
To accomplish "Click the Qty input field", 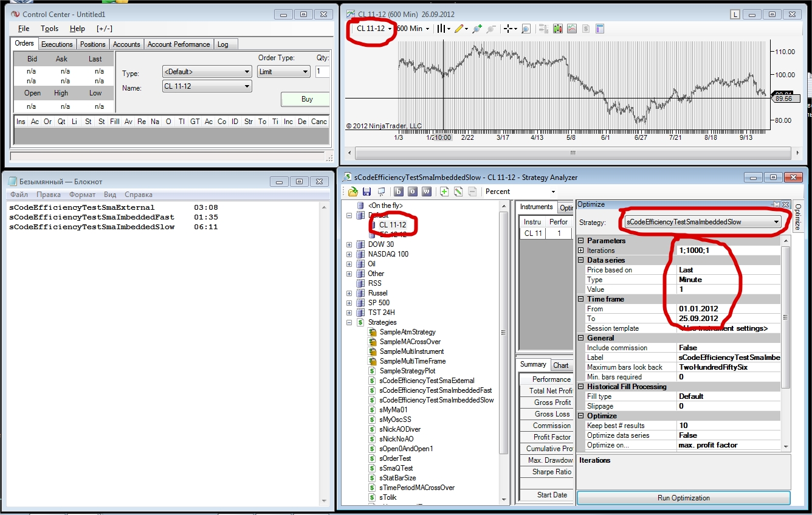I will 323,72.
